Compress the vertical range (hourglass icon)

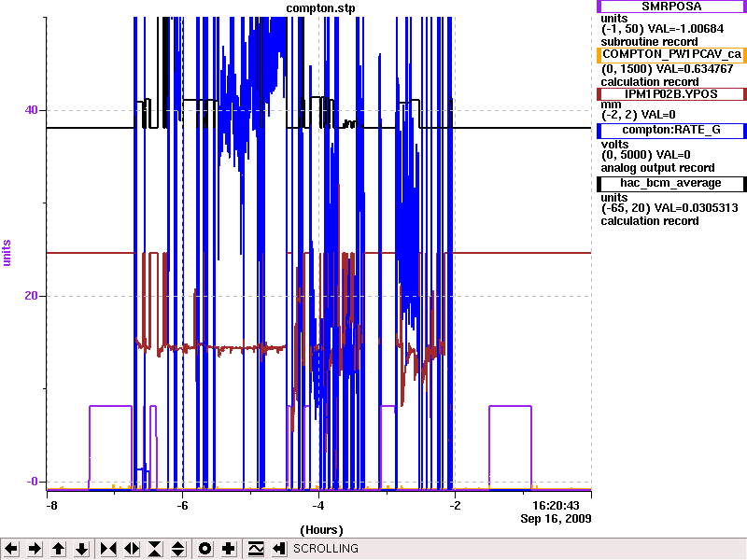coord(155,549)
